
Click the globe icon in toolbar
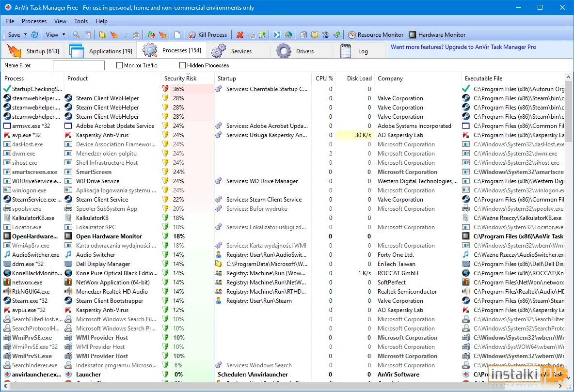(x=288, y=35)
